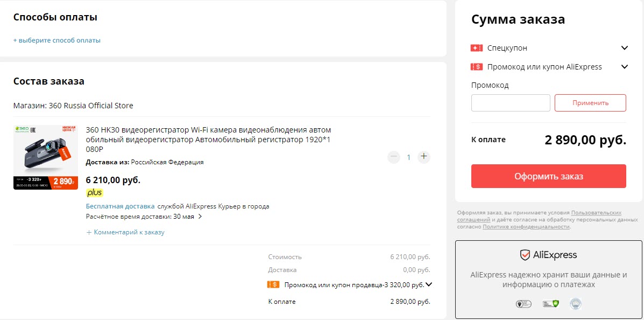Expand the Промокод или купон AliExpress section
Image resolution: width=644 pixels, height=320 pixels.
(625, 67)
